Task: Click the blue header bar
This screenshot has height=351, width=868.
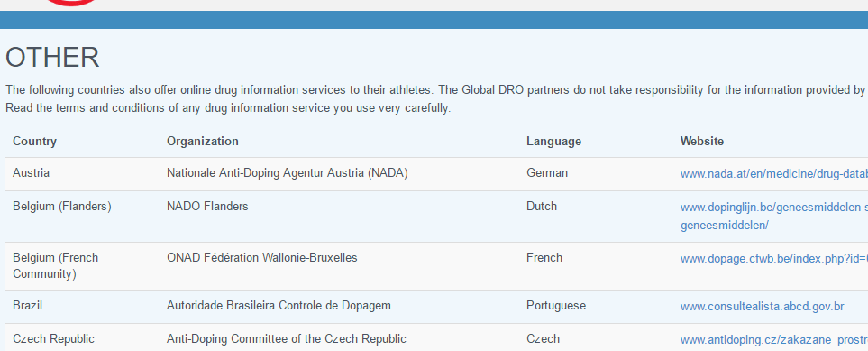Action: pos(434,20)
